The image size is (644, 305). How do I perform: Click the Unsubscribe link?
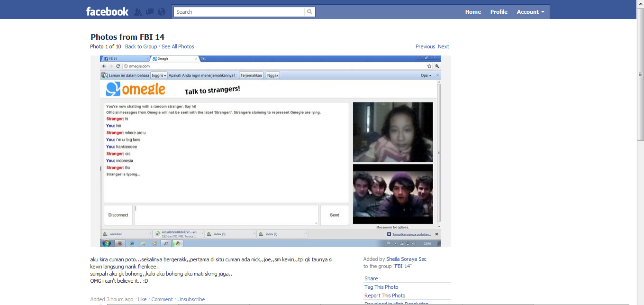(x=191, y=299)
